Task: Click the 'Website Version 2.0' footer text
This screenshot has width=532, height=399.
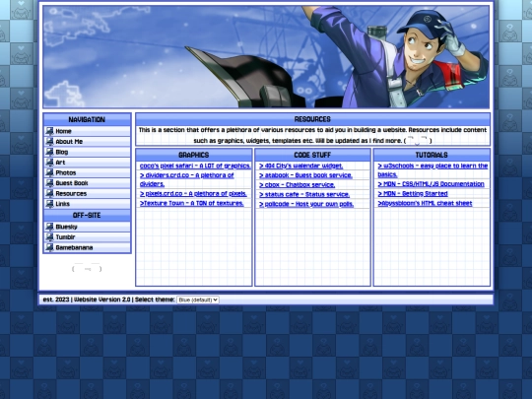Action: coord(102,299)
